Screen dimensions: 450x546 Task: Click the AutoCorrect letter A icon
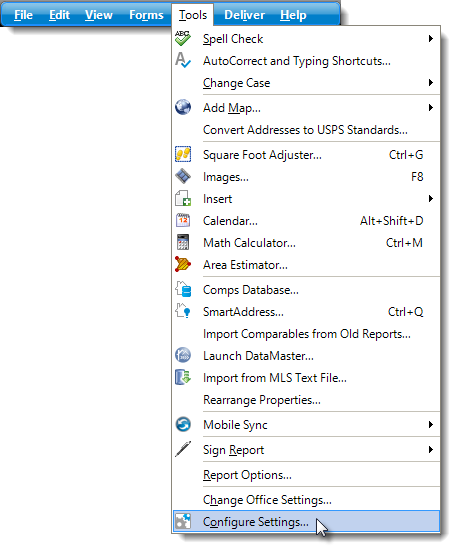[183, 60]
